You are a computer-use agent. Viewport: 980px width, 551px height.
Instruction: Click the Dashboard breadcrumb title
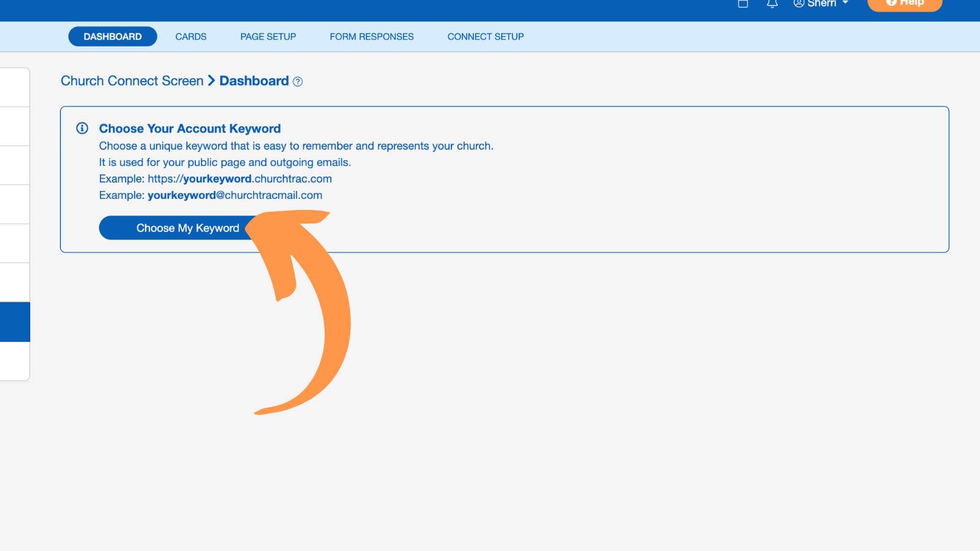(x=254, y=81)
